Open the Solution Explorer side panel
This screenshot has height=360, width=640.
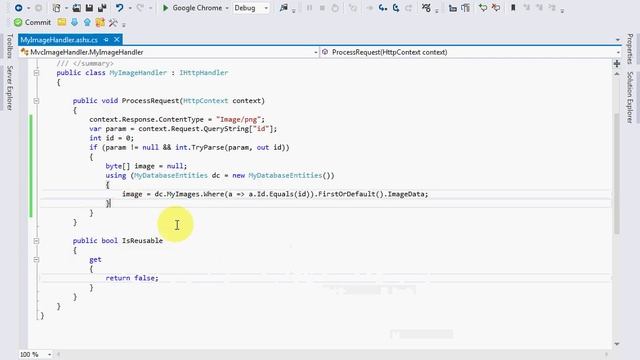click(630, 97)
